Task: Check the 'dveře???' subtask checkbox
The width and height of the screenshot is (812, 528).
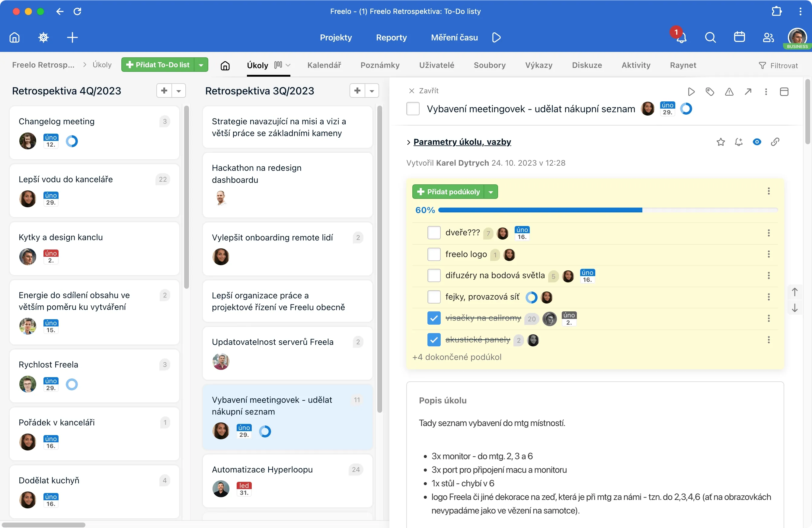Action: coord(434,233)
